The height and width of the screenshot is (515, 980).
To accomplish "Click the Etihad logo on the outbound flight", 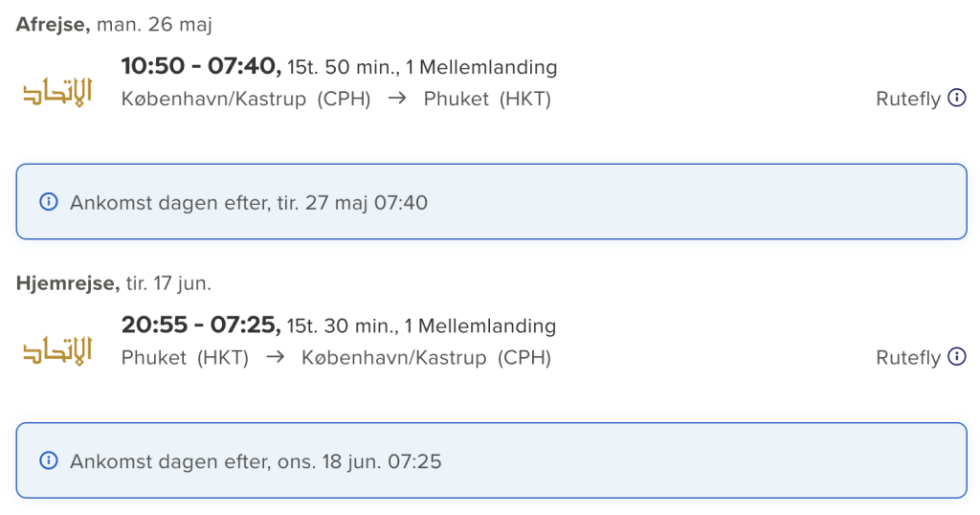I will [x=57, y=92].
